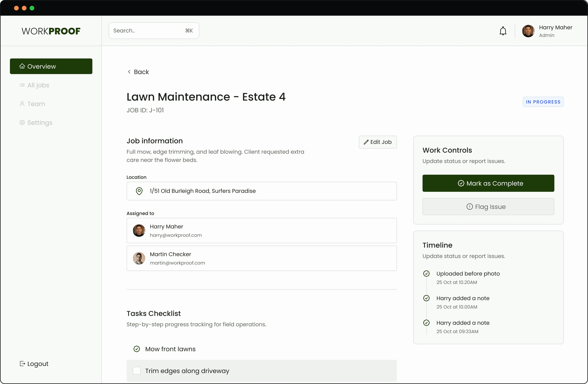This screenshot has height=384, width=588.
Task: Open the All jobs menu item
Action: pos(38,85)
